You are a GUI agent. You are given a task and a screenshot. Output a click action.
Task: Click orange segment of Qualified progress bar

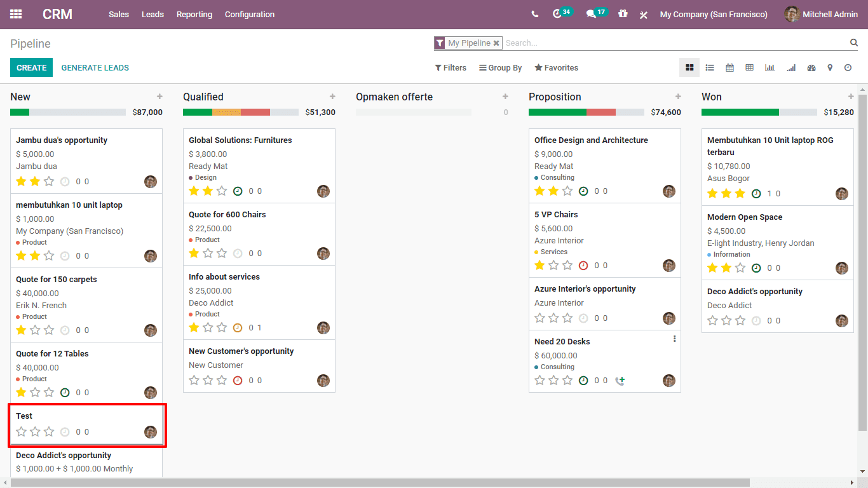226,112
